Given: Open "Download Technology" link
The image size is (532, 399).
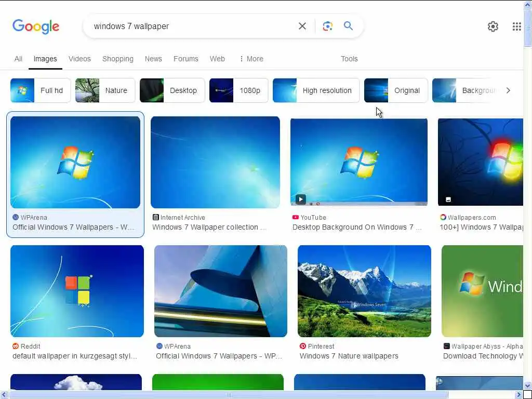Looking at the screenshot, I should [483, 356].
